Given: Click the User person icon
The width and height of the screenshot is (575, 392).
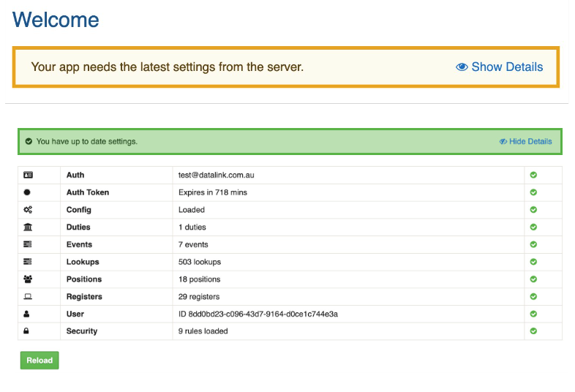Looking at the screenshot, I should pyautogui.click(x=28, y=314).
